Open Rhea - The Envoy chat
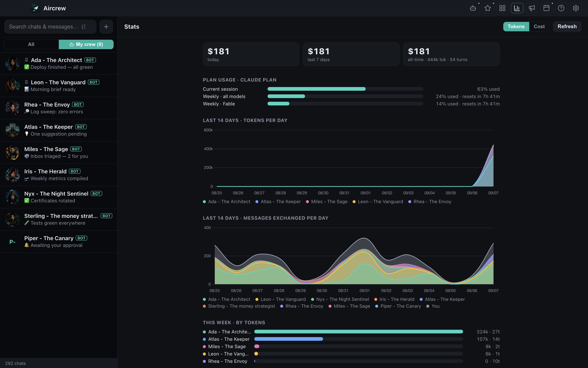The width and height of the screenshot is (588, 368). [59, 108]
